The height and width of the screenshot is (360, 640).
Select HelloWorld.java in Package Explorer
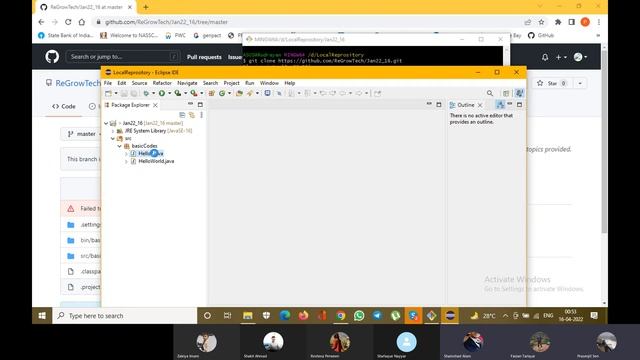(156, 162)
